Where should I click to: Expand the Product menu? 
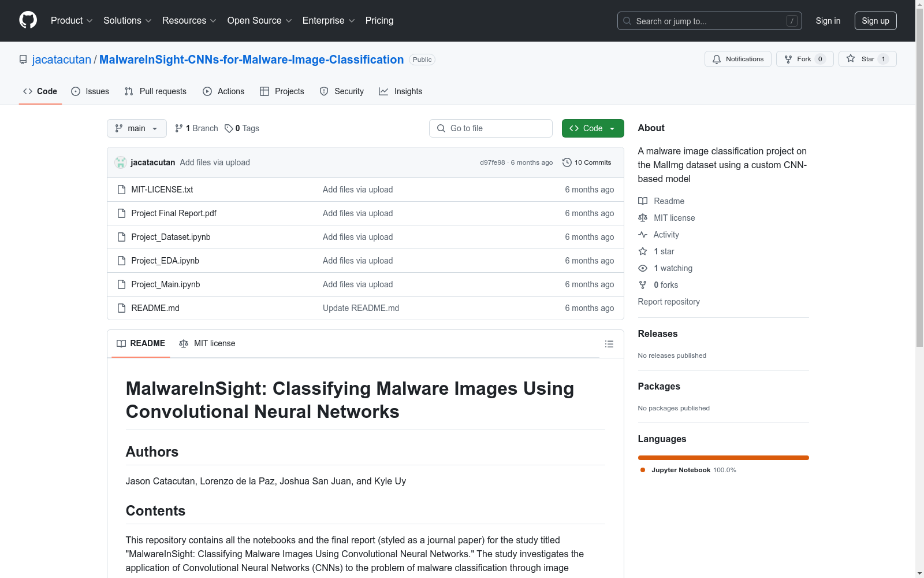tap(72, 20)
